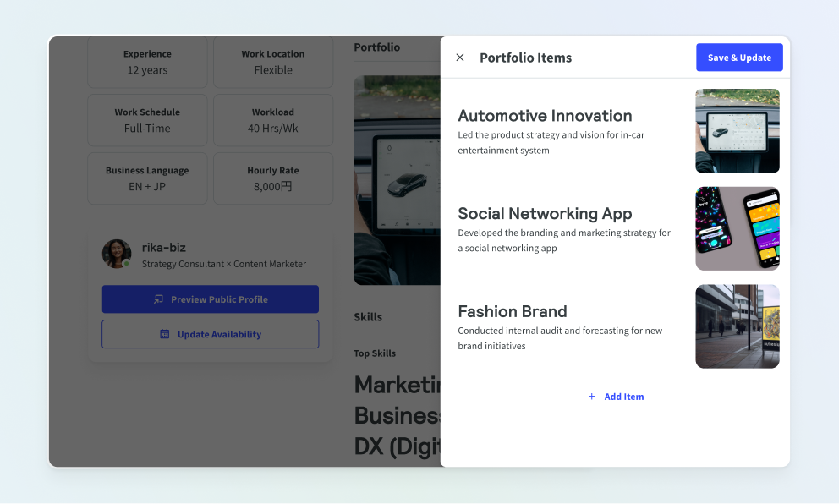Click the calendar icon on Update Availability
839x504 pixels.
point(165,334)
